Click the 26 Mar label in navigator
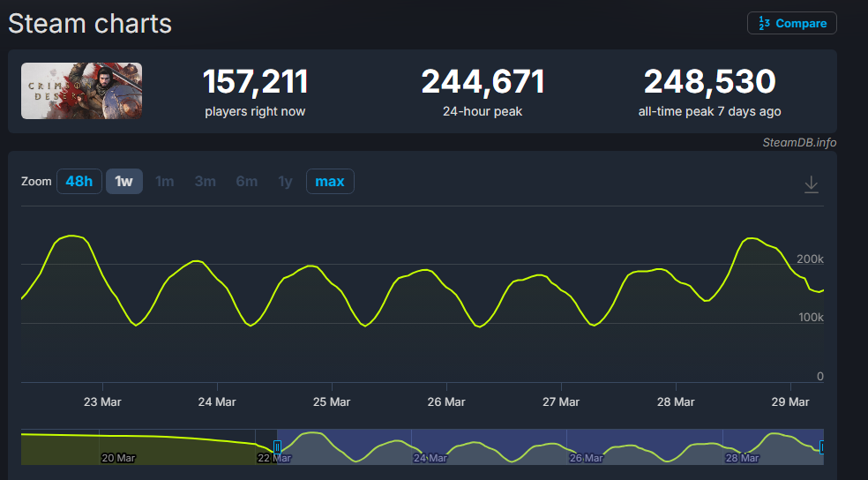868x480 pixels. (587, 458)
